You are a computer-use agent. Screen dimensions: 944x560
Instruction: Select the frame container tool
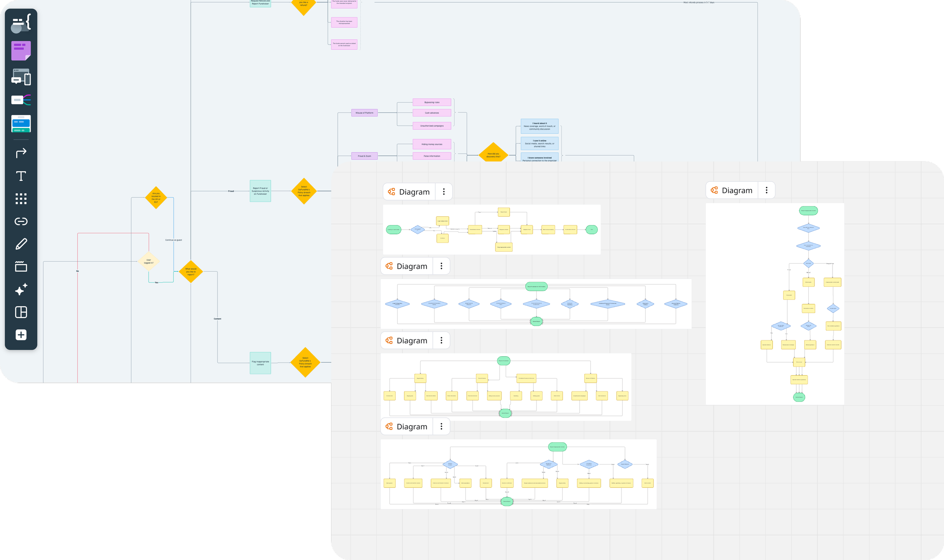tap(21, 266)
